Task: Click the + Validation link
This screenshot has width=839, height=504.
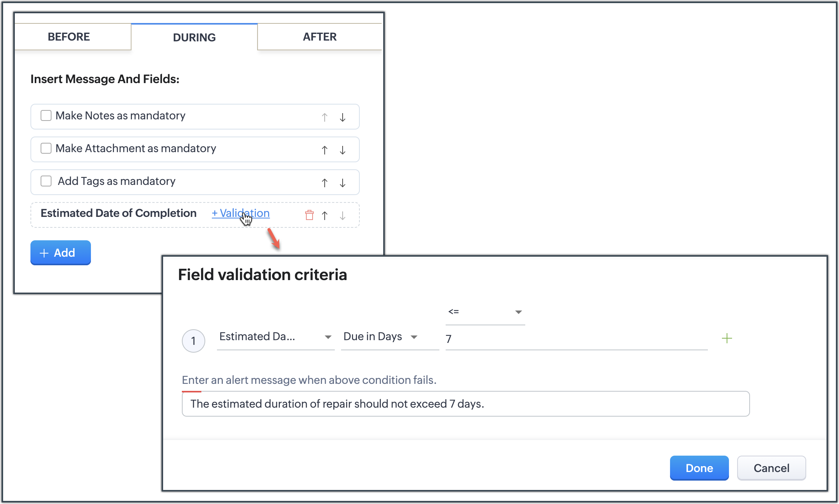Action: tap(240, 213)
